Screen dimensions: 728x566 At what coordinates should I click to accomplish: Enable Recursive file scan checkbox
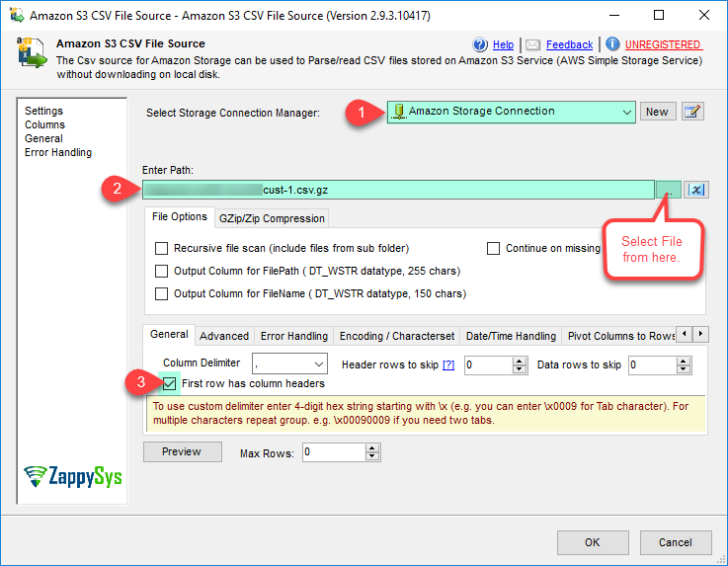[x=161, y=248]
